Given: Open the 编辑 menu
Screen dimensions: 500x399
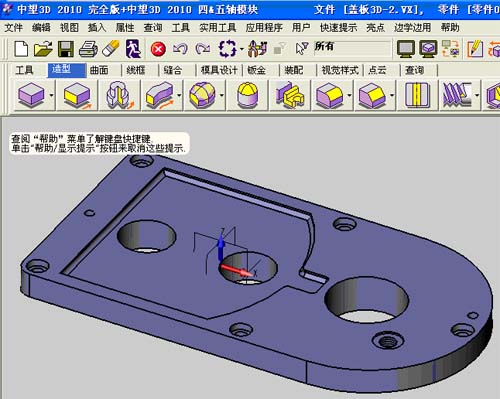Looking at the screenshot, I should click(x=41, y=27).
